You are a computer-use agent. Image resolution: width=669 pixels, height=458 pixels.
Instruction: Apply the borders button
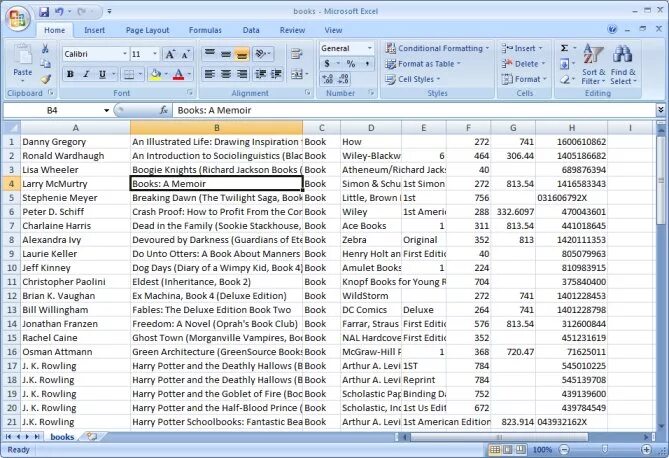(128, 75)
